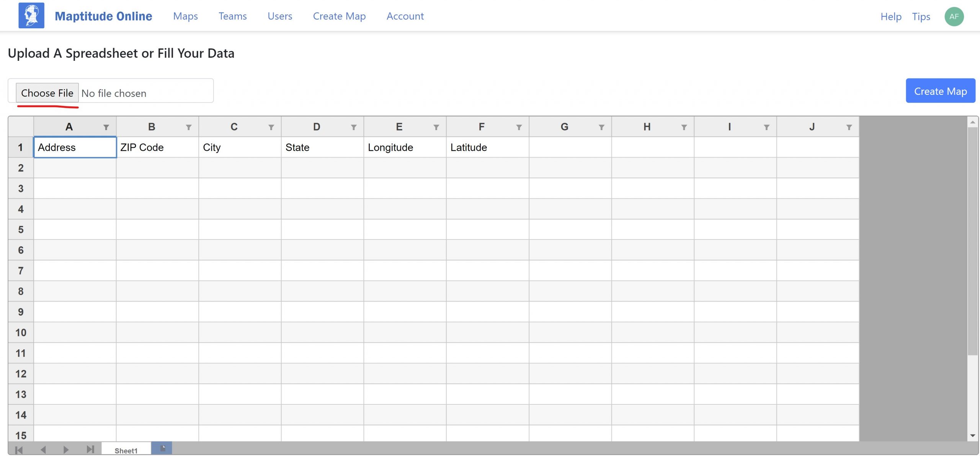
Task: Click the blue Create Map button
Action: click(940, 91)
